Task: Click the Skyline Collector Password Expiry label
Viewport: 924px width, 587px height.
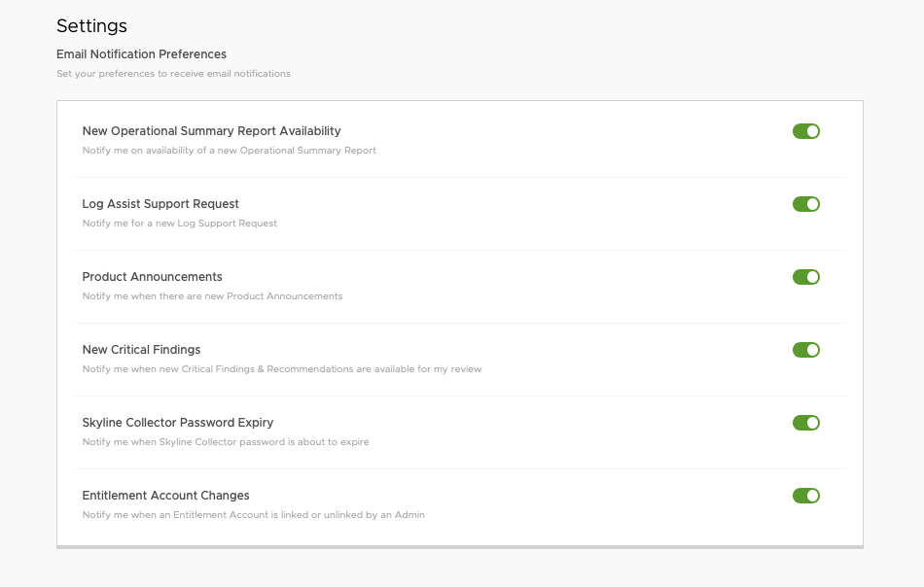Action: 178,423
